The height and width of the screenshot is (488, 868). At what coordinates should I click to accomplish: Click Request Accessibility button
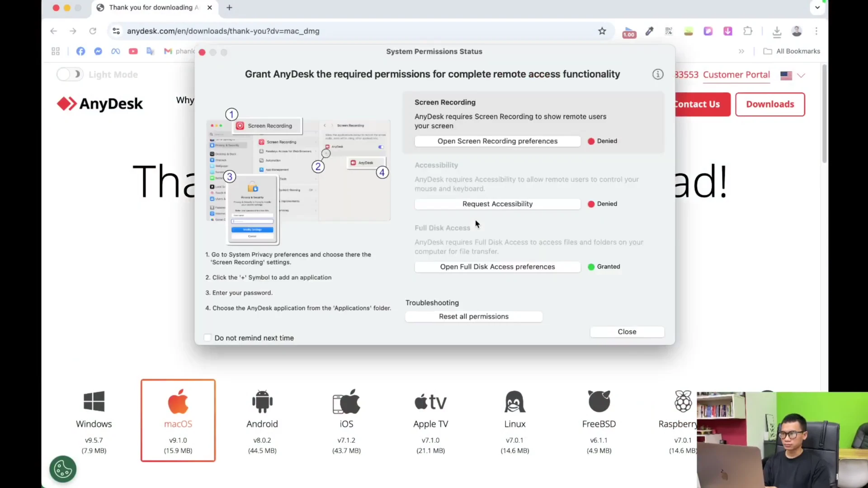tap(497, 204)
